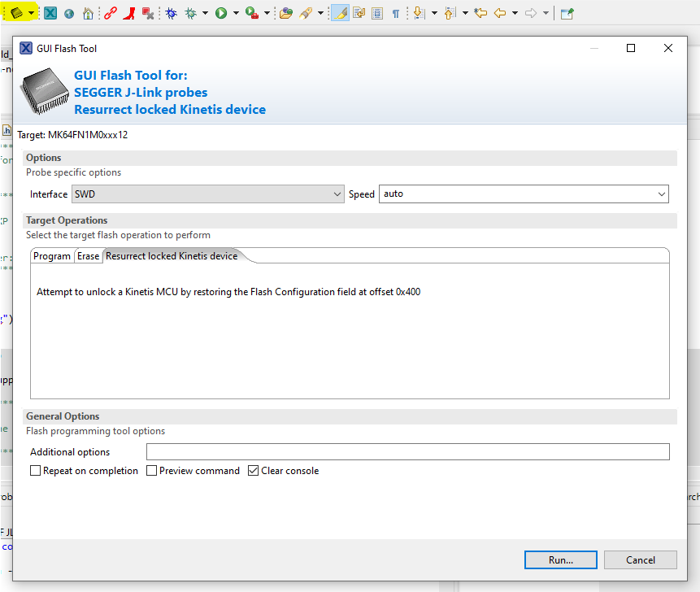The width and height of the screenshot is (700, 592).
Task: Select Resurrect locked Kinetis device tab
Action: click(172, 256)
